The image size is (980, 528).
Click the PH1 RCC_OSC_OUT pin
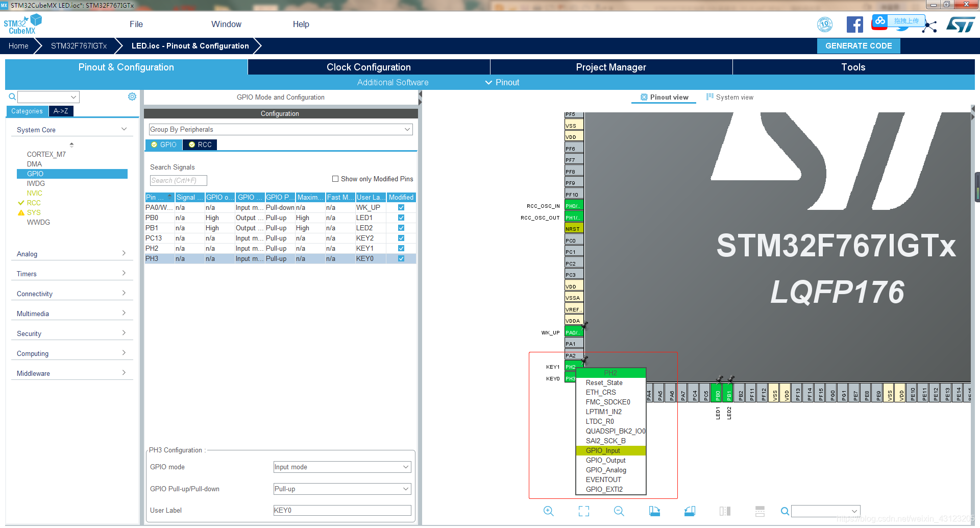click(x=574, y=218)
